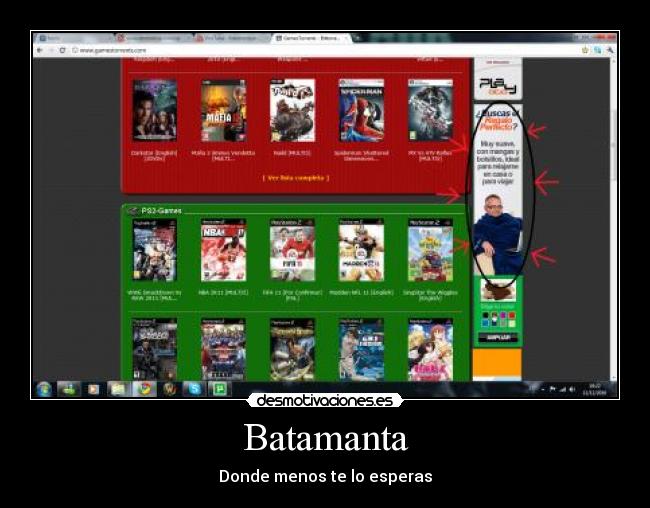Select the black color swatch in the ad
Viewport: 650px width, 508px height.
pos(485,316)
